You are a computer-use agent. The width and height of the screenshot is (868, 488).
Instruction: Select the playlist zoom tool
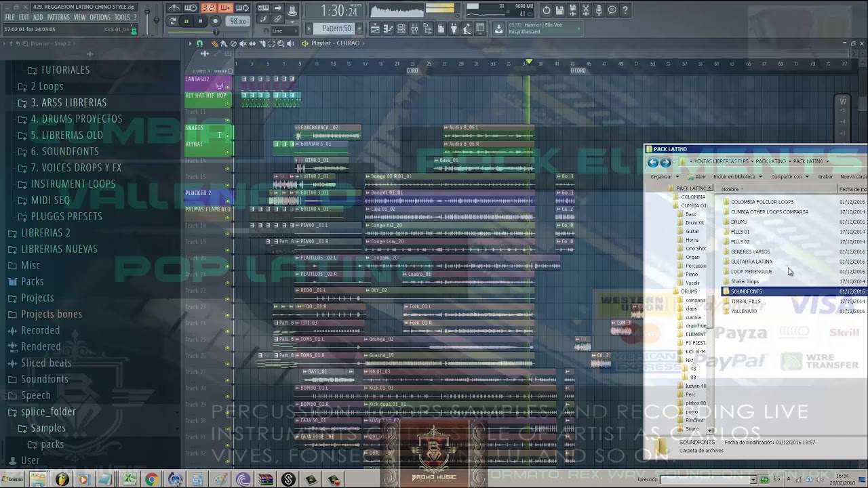point(281,43)
